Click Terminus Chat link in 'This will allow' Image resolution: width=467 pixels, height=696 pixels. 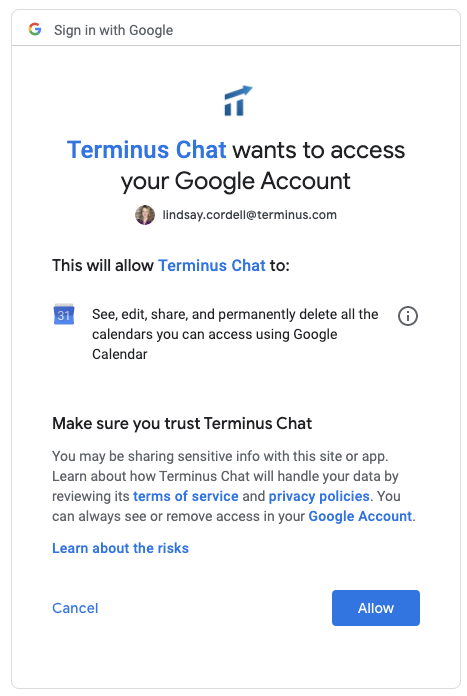pos(212,265)
